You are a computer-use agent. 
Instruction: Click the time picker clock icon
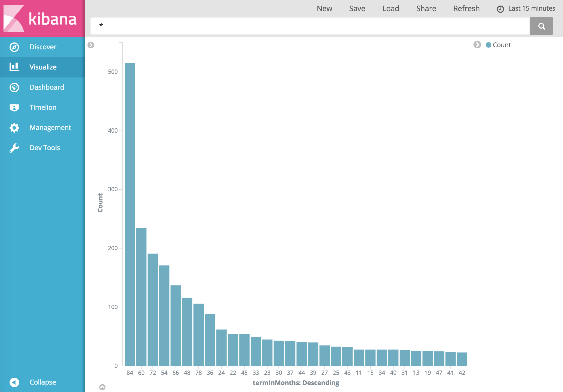(x=500, y=9)
